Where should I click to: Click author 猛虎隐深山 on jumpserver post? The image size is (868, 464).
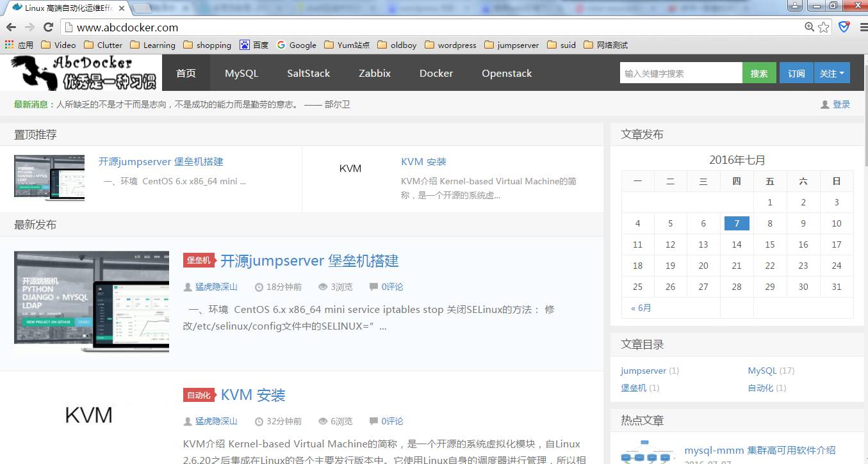[217, 287]
